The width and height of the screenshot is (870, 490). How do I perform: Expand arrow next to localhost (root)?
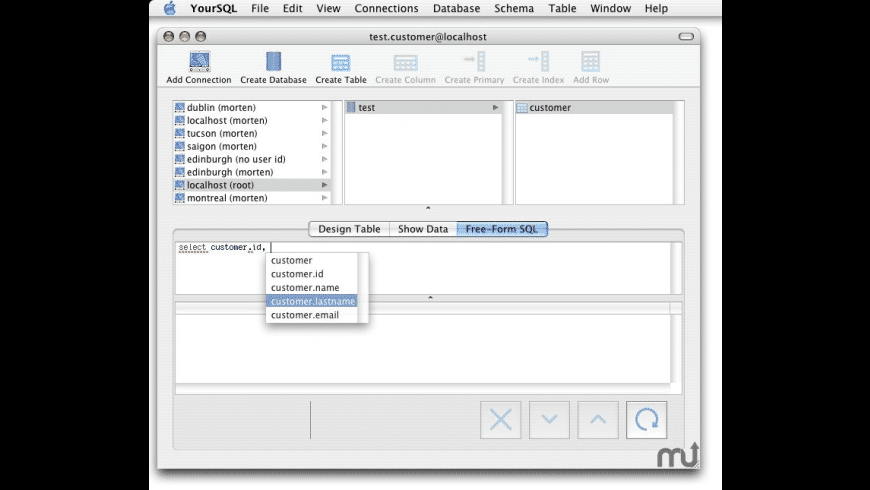[x=325, y=185]
